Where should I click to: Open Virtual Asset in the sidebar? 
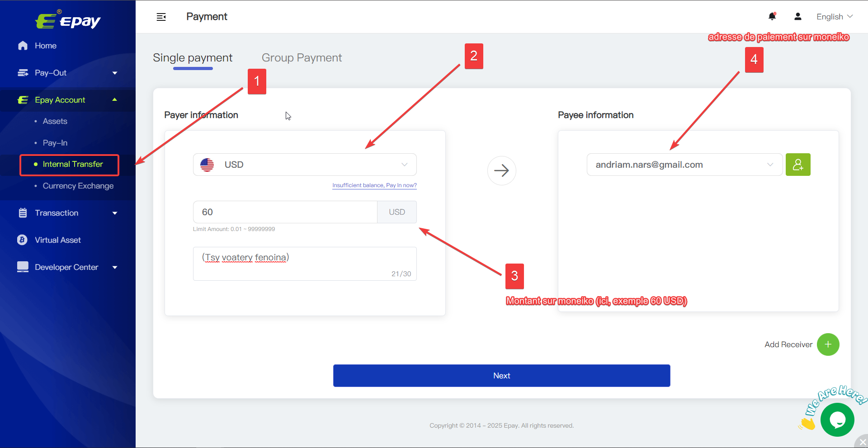coord(58,240)
